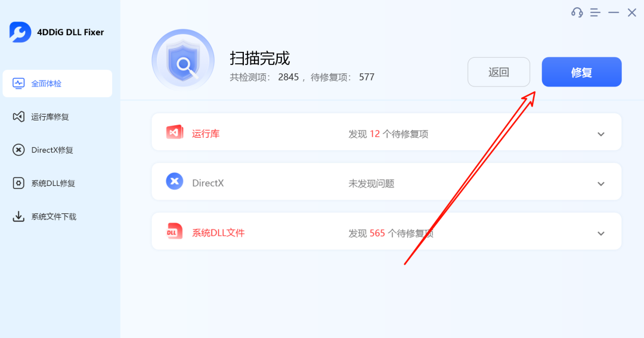Image resolution: width=644 pixels, height=338 pixels.
Task: Click the 运行库修复 sidebar icon
Action: click(x=18, y=117)
